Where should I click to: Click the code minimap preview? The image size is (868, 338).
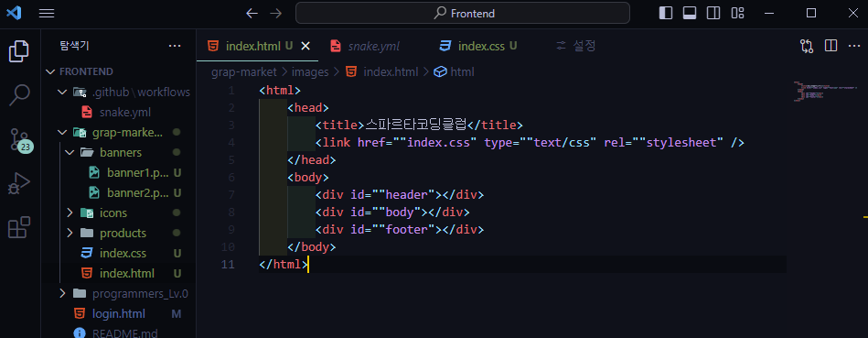click(825, 91)
